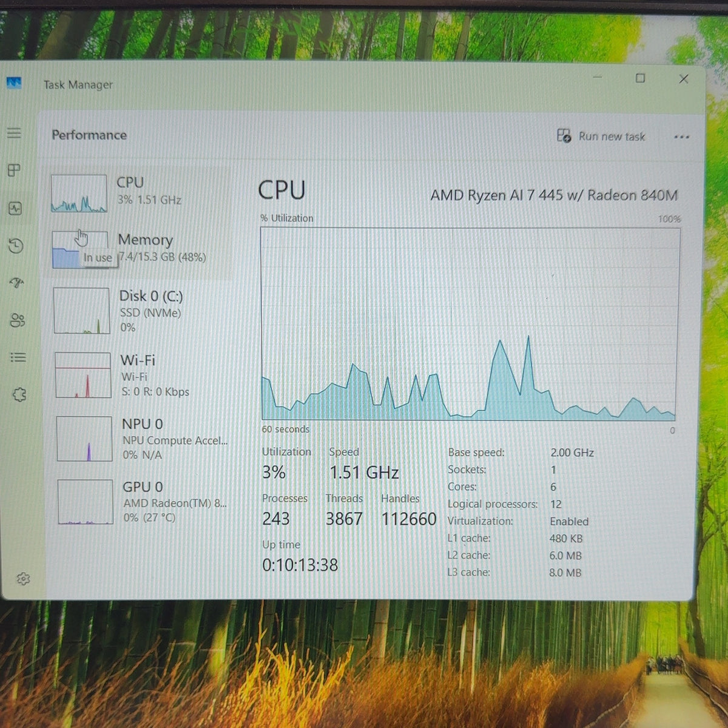Select the NPU 0 entry
The image size is (728, 728).
pyautogui.click(x=143, y=439)
